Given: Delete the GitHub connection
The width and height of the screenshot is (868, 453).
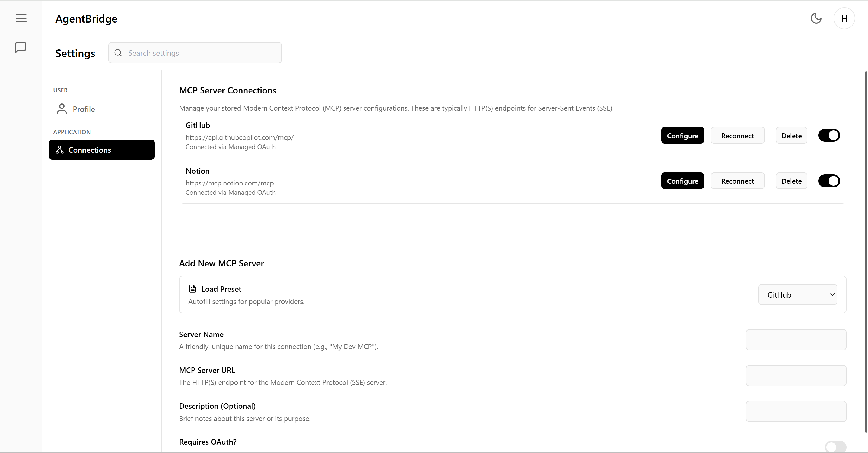Looking at the screenshot, I should [x=791, y=135].
